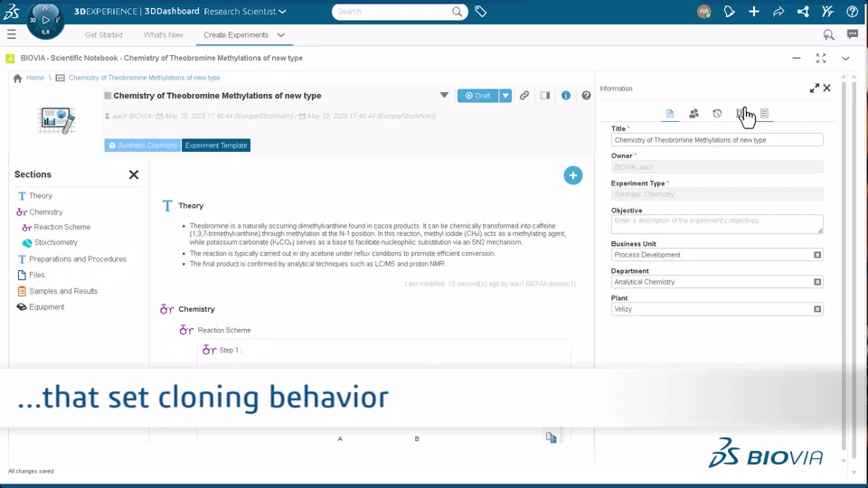Minimize the Scientific Notebook widget

coord(796,58)
